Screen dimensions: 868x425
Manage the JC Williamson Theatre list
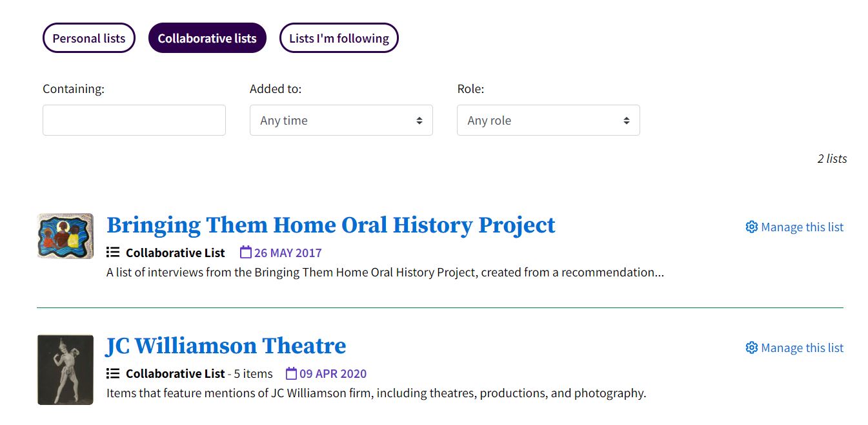coord(794,347)
